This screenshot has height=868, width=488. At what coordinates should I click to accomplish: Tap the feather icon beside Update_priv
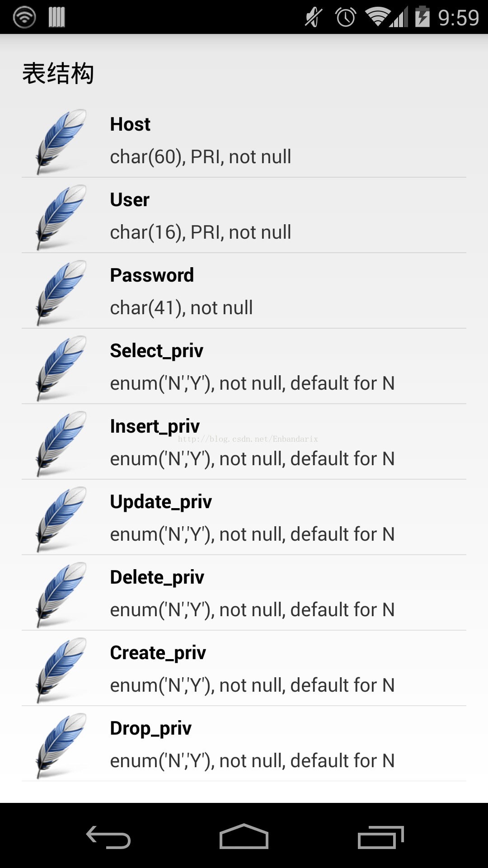point(61,519)
